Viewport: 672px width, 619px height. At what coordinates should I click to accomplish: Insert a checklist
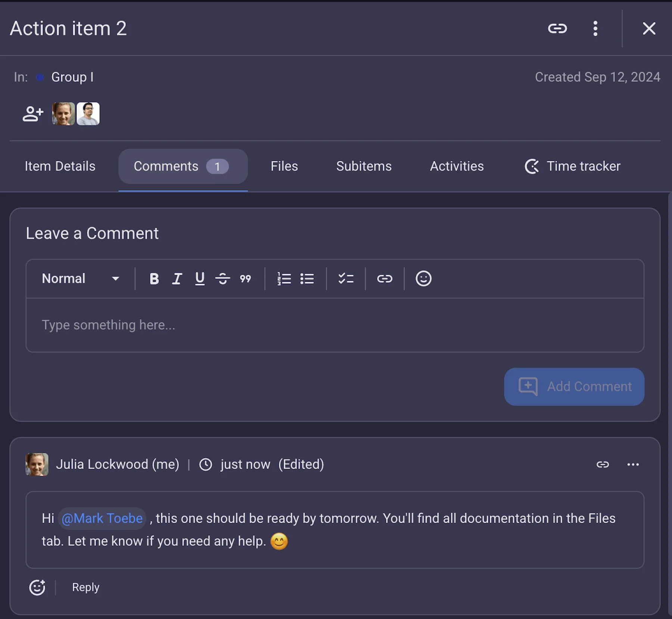point(346,279)
